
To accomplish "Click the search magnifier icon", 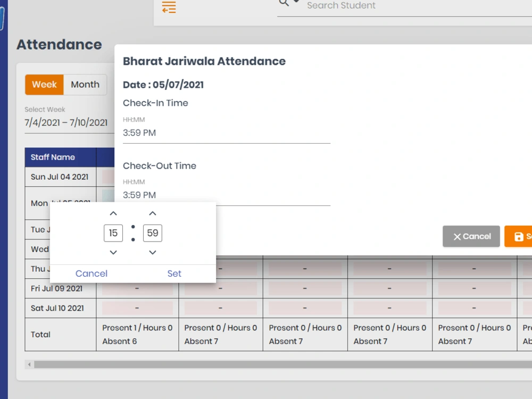I will 284,3.
